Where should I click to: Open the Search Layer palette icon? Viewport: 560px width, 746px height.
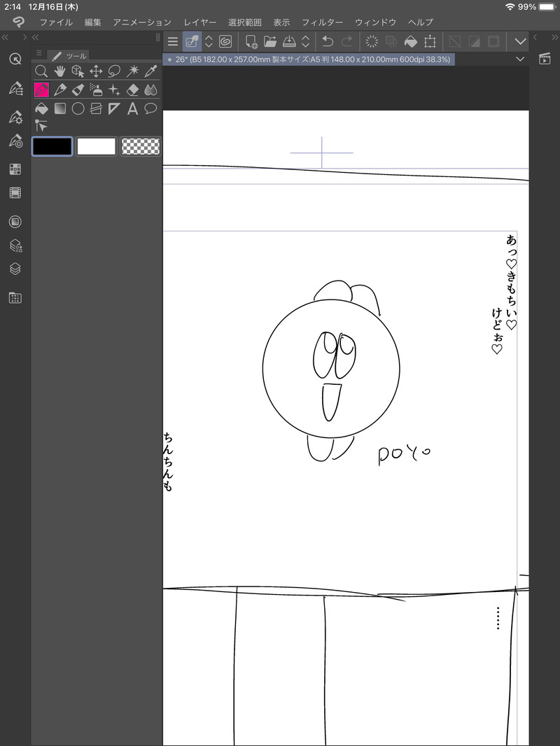(x=15, y=246)
